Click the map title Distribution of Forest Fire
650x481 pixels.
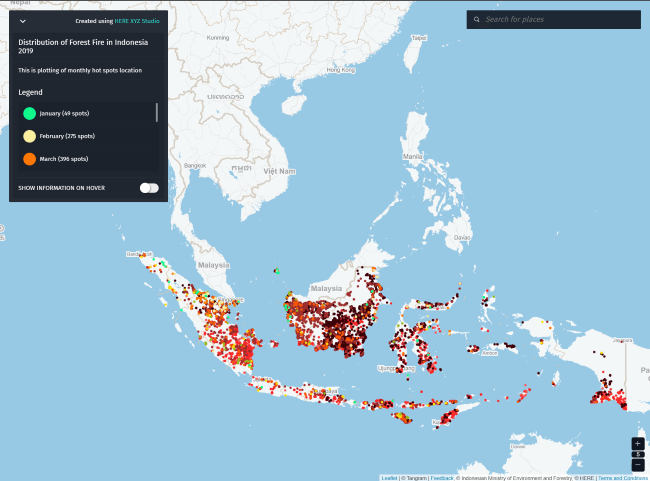point(83,46)
